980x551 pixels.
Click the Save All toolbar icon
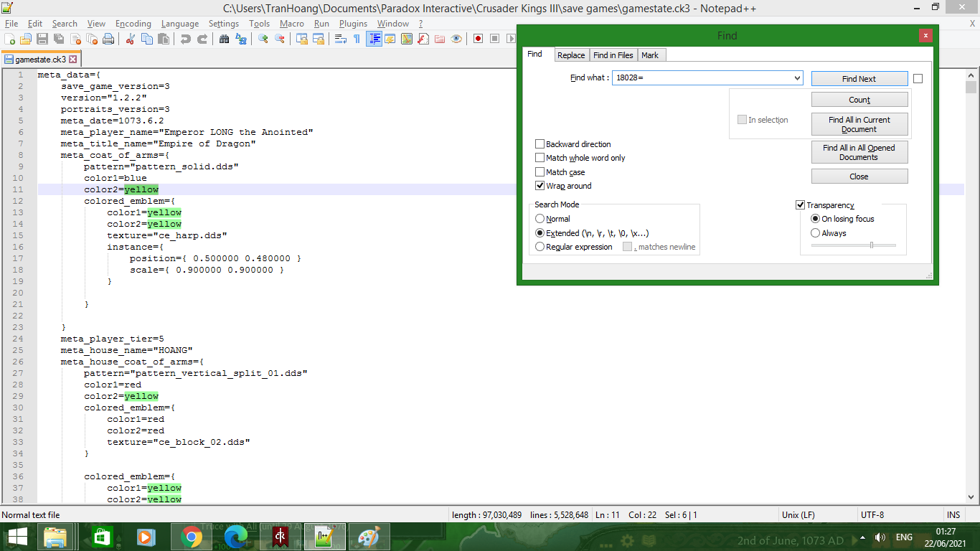click(x=58, y=39)
